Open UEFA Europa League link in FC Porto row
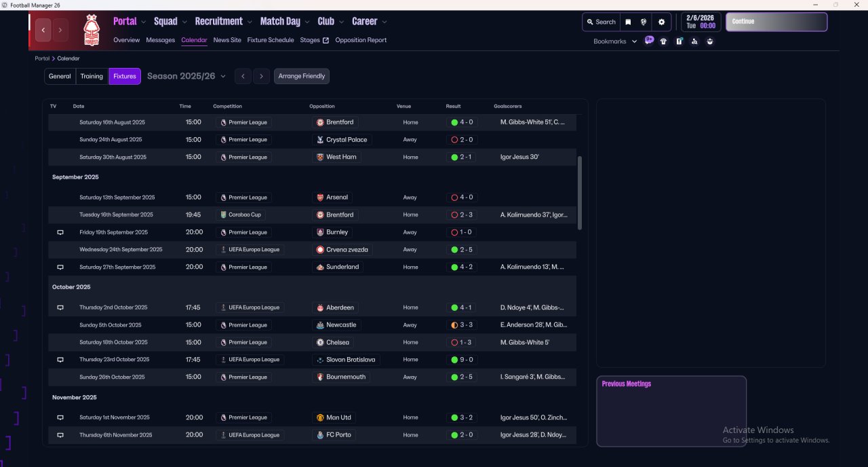The height and width of the screenshot is (467, 868). point(250,435)
